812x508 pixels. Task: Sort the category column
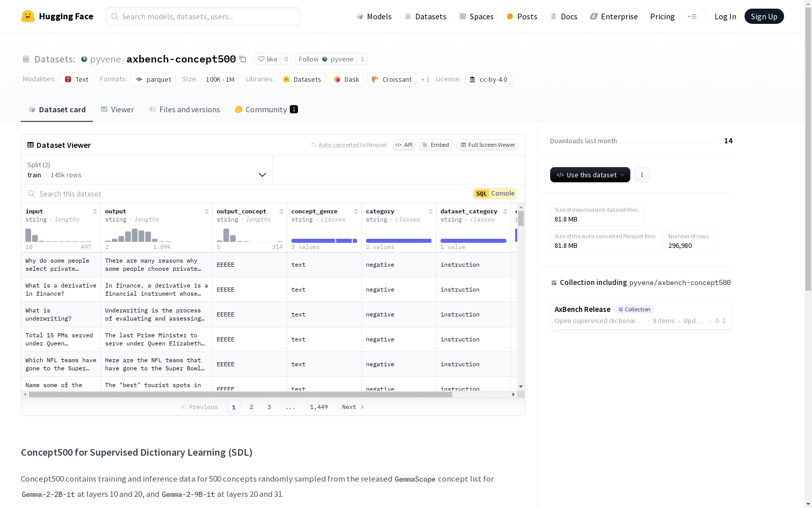pyautogui.click(x=430, y=211)
